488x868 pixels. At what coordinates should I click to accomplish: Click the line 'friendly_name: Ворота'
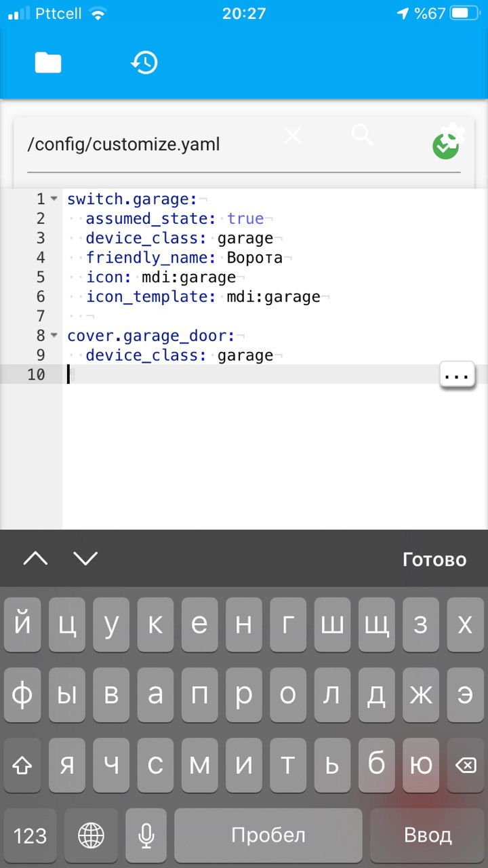[184, 258]
